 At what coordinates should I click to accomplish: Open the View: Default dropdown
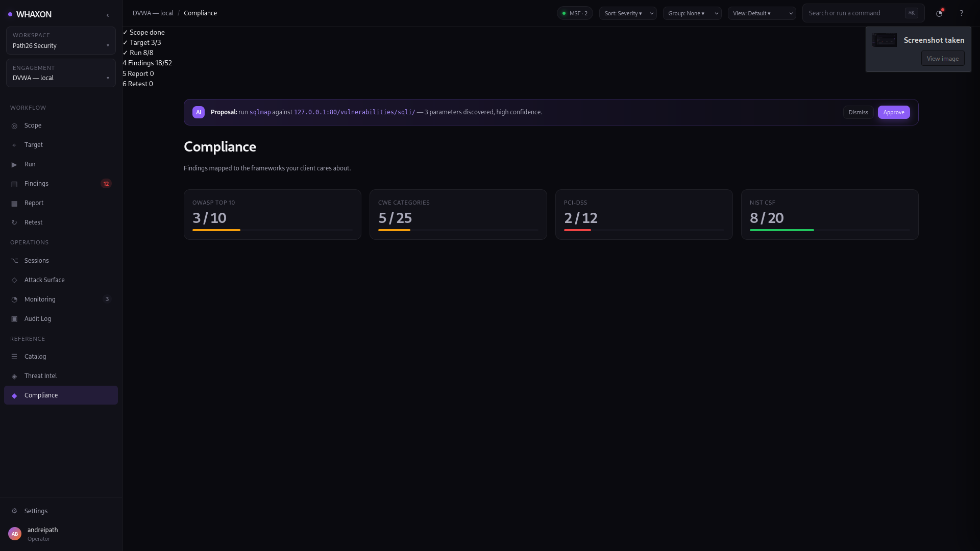pyautogui.click(x=762, y=13)
